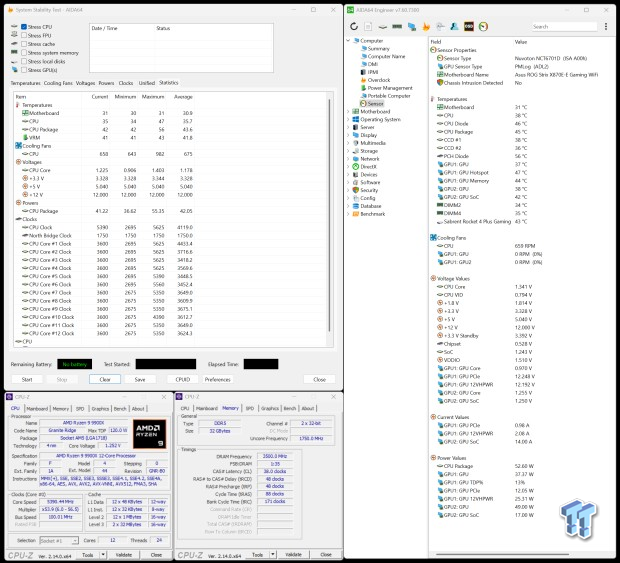Screen dimensions: 620x563
Task: Open the Bench tab in right CPU-Z window
Action: pos(290,408)
